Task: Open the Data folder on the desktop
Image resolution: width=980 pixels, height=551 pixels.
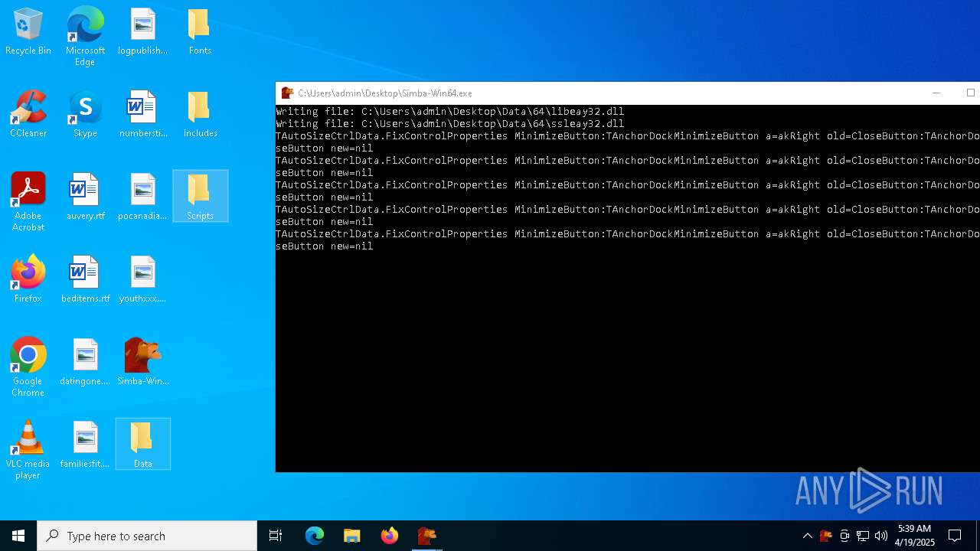Action: point(142,445)
